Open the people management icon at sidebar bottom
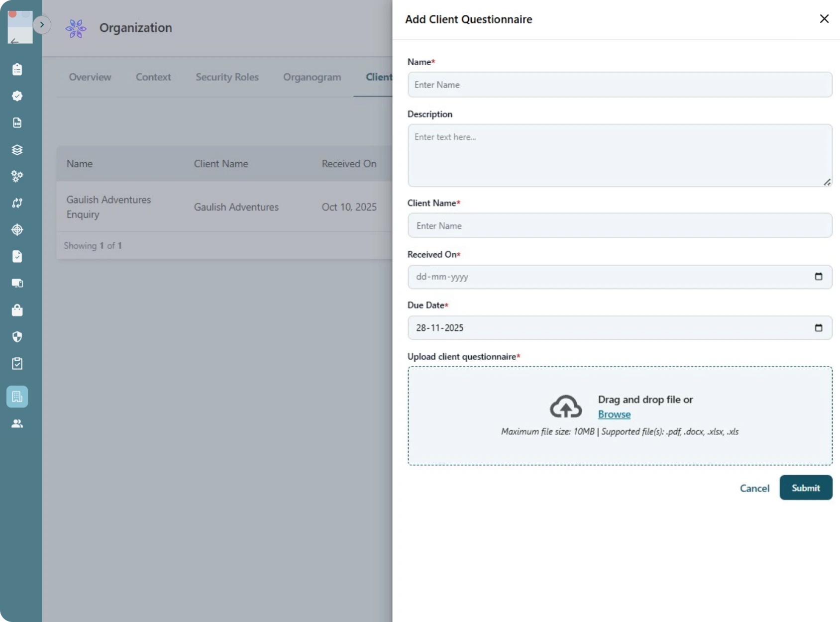840x622 pixels. 17,423
